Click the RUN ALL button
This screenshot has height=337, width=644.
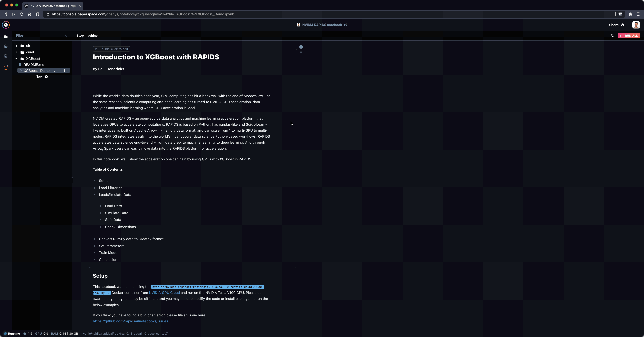(x=629, y=36)
